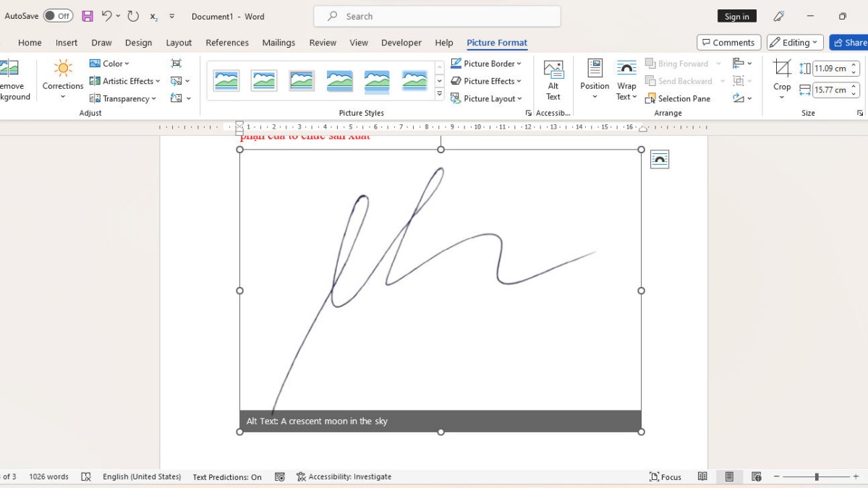868x488 pixels.
Task: Click the Reset Picture icon
Action: coord(176,98)
